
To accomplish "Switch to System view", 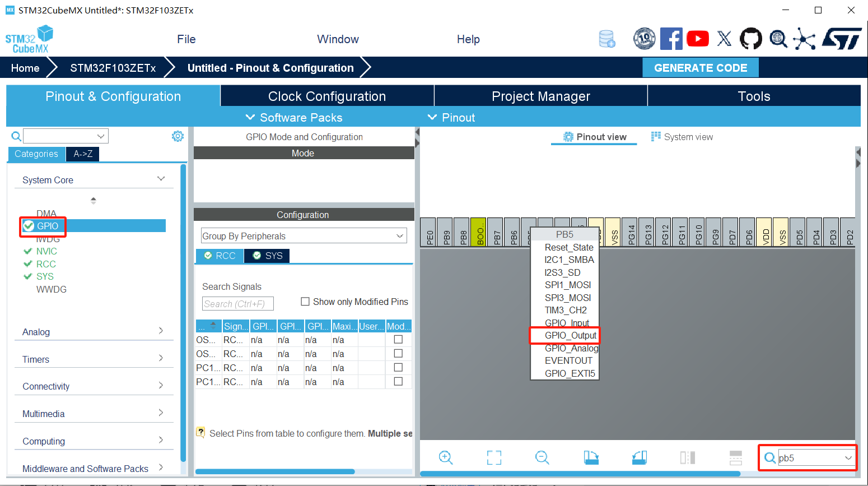I will (x=682, y=137).
